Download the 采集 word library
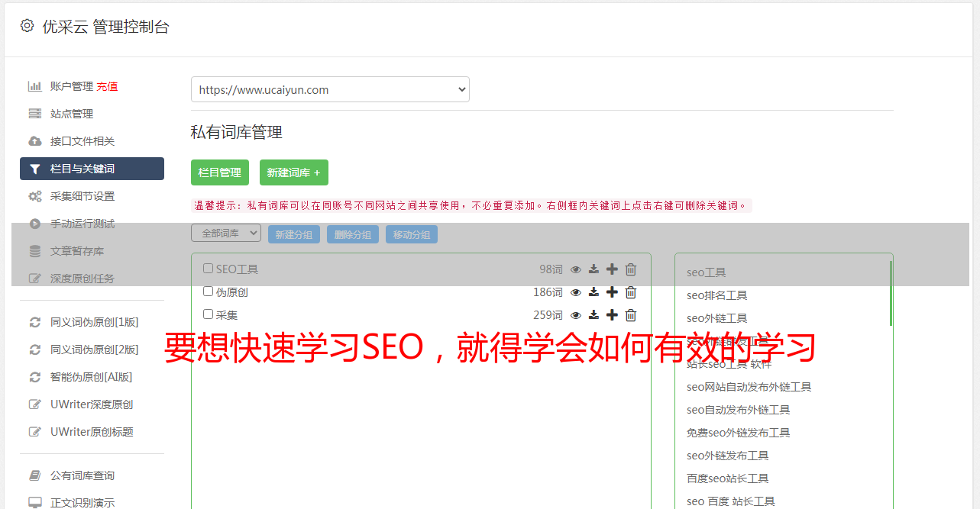Image resolution: width=980 pixels, height=509 pixels. [593, 315]
